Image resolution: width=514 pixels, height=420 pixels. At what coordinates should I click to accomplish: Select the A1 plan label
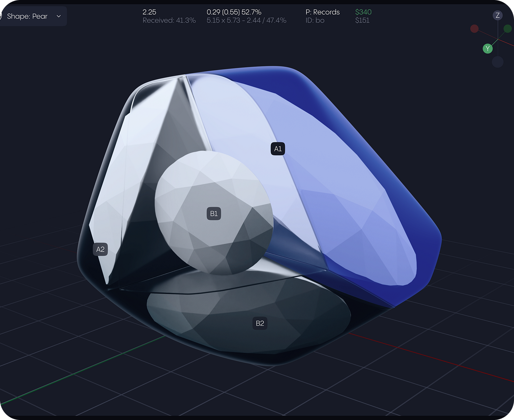coord(278,148)
